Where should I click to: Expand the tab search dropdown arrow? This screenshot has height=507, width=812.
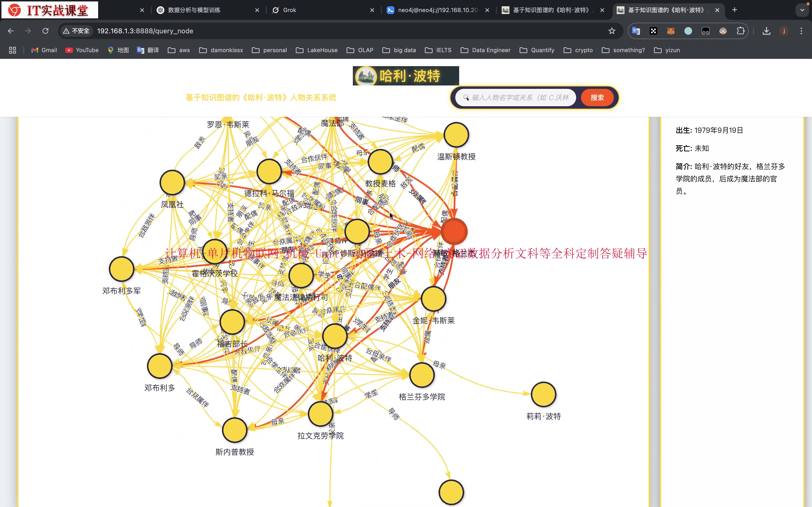(x=802, y=10)
